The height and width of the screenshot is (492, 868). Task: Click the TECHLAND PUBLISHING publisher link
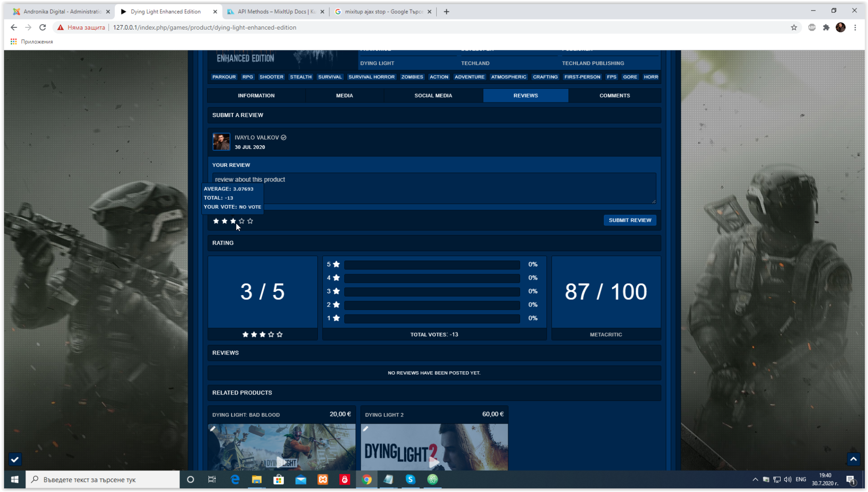[593, 63]
